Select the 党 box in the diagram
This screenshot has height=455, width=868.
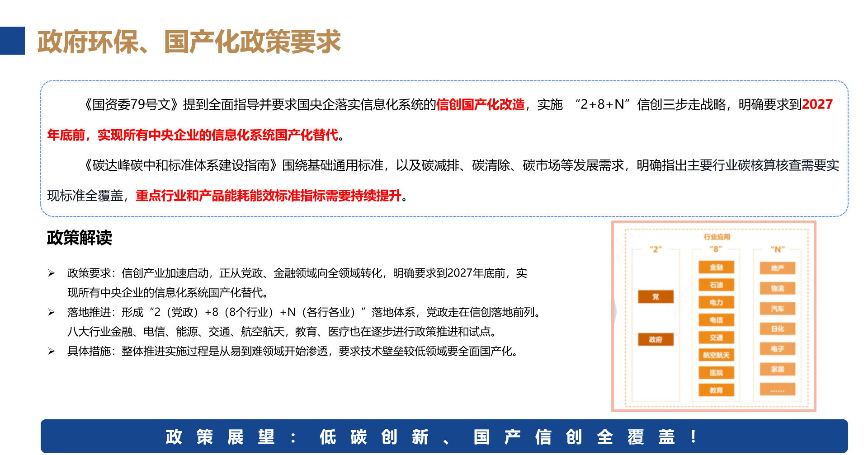pos(656,297)
